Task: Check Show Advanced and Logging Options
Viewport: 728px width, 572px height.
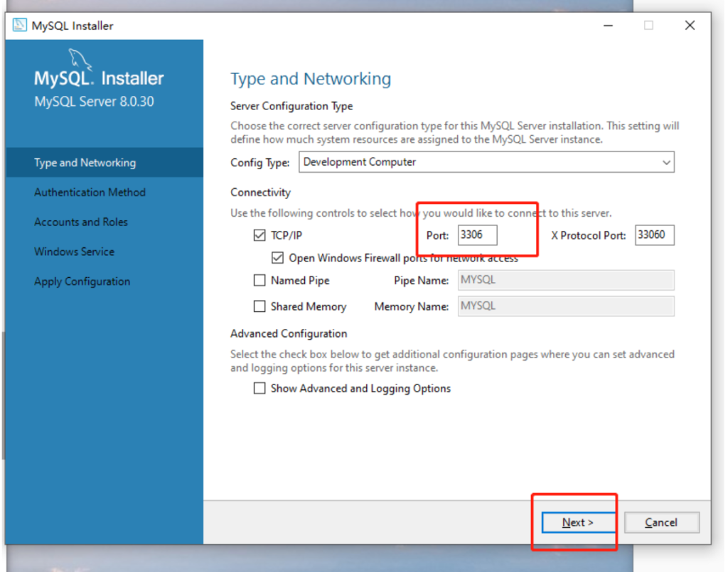Action: tap(259, 388)
